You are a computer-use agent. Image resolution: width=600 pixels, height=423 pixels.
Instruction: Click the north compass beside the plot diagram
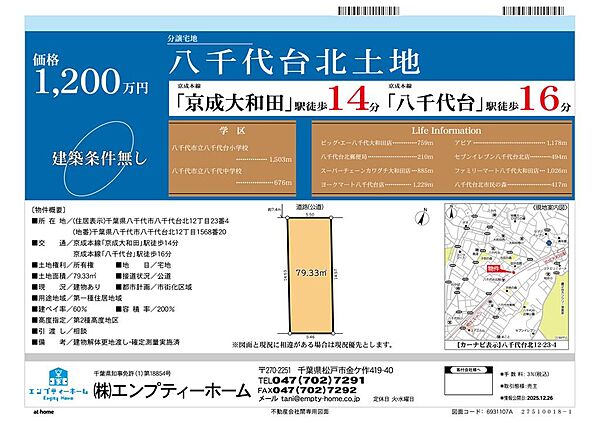click(x=422, y=217)
